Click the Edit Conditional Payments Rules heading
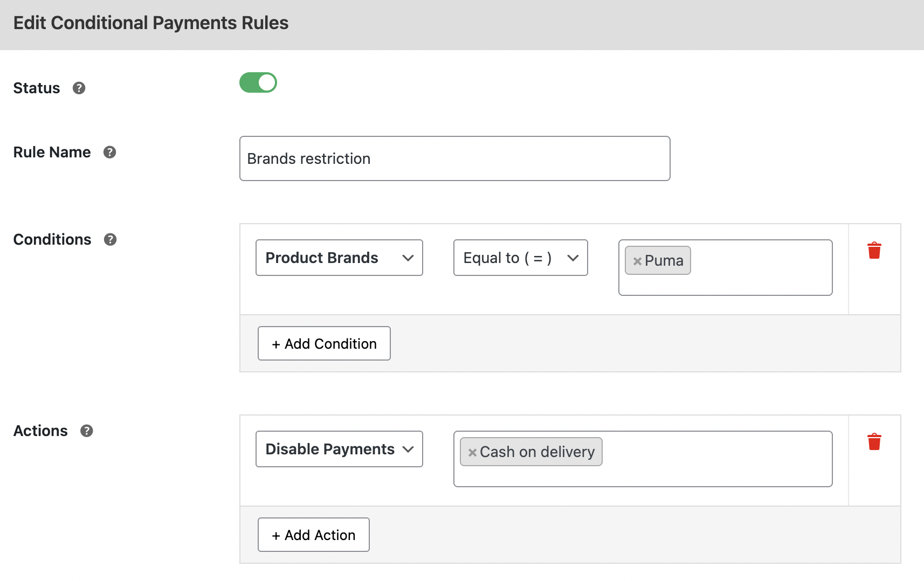The height and width of the screenshot is (581, 924). click(x=151, y=23)
